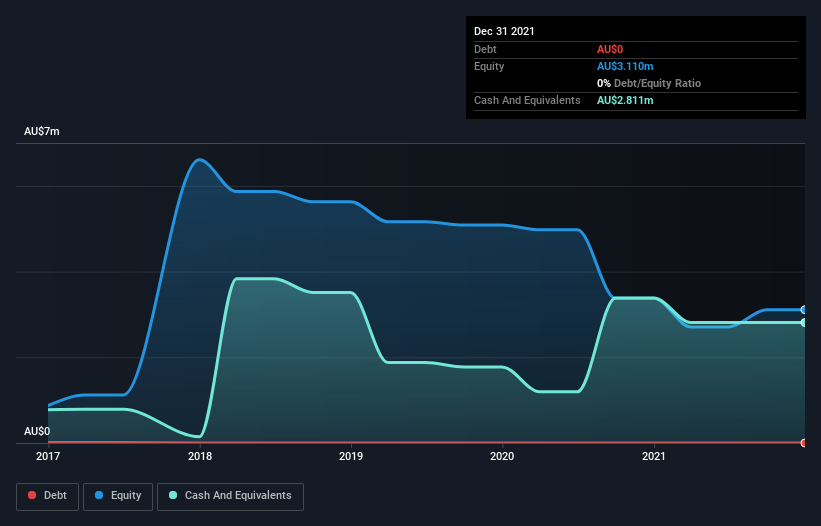Click the 2019 x-axis label
Image resolution: width=821 pixels, height=526 pixels.
(x=351, y=456)
